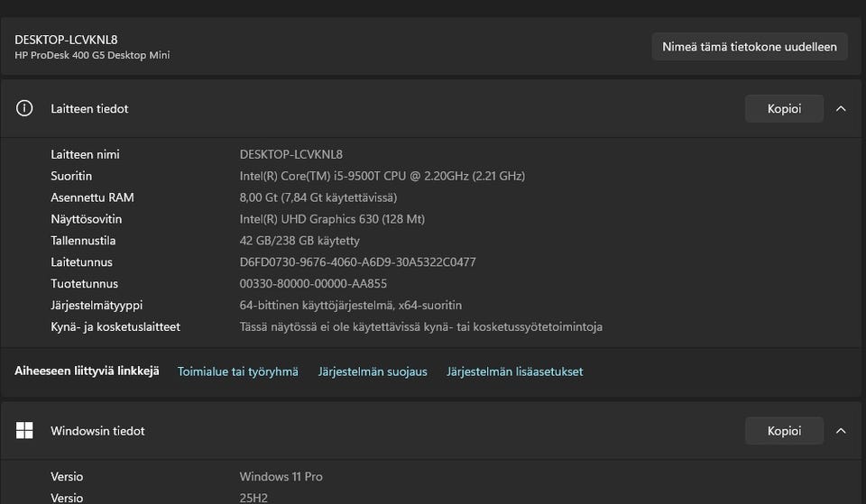The height and width of the screenshot is (504, 866).
Task: Click the Versio label beside Windows 11 Pro
Action: [67, 476]
